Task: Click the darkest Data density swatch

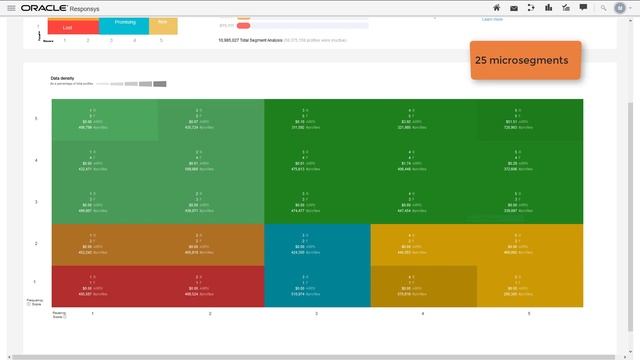Action: click(x=160, y=84)
